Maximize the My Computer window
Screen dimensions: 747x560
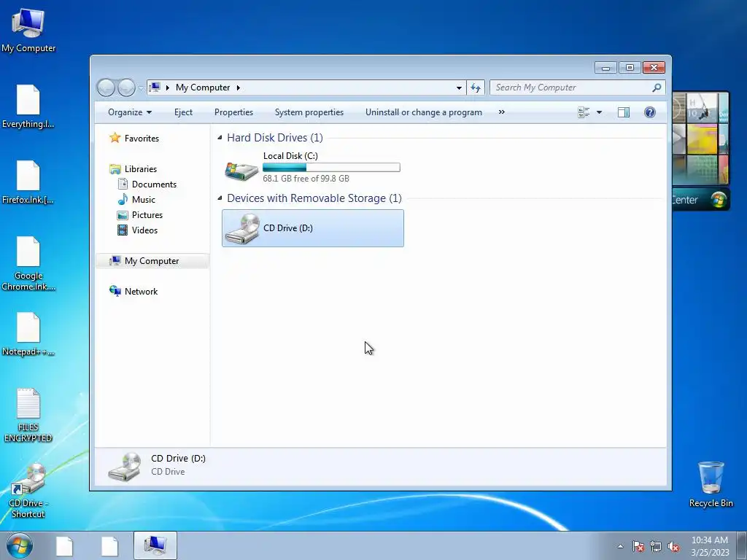(630, 68)
